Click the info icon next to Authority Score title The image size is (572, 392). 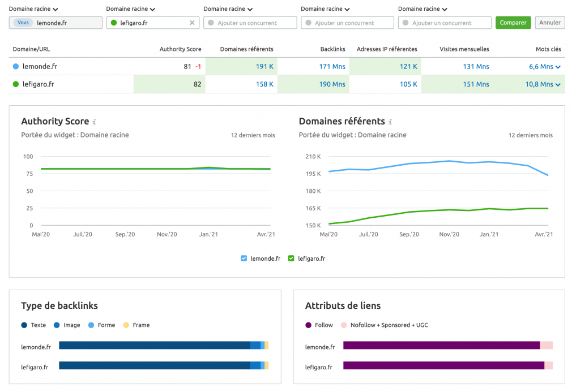[x=94, y=122]
